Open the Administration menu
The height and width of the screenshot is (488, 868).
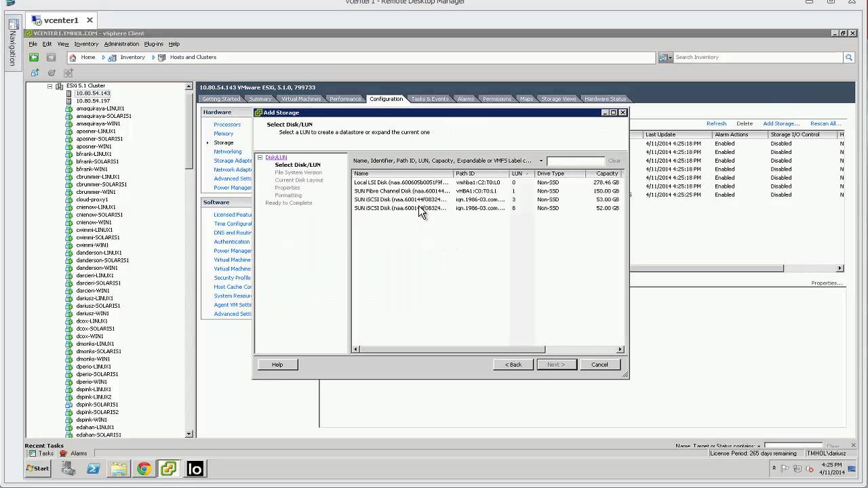click(x=121, y=44)
